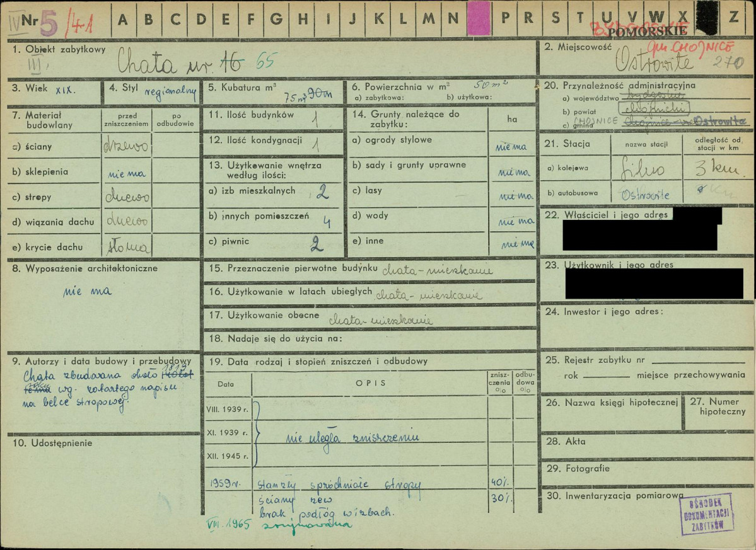
Task: Click the purple 'Ośrodek Dokumentacji Zabytków' stamp
Action: click(707, 514)
